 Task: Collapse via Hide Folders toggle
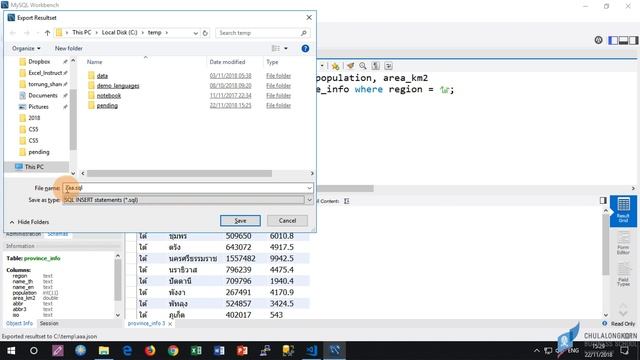29,222
